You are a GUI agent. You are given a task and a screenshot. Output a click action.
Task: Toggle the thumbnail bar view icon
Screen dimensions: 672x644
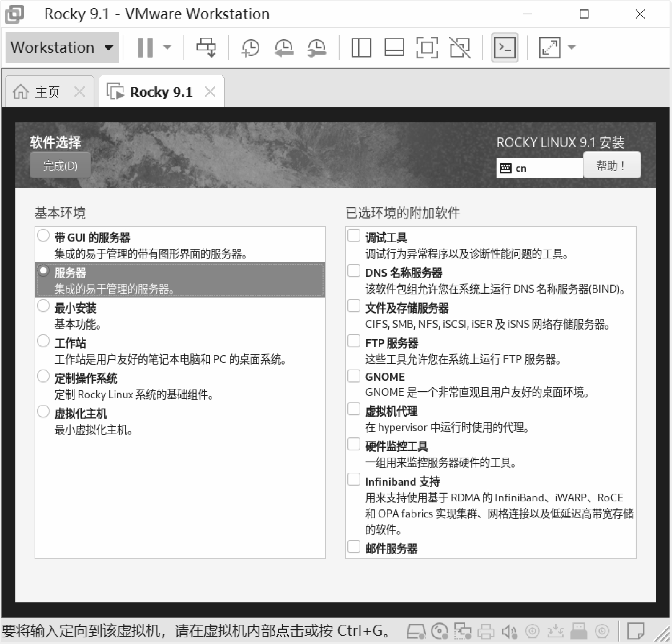[x=394, y=47]
